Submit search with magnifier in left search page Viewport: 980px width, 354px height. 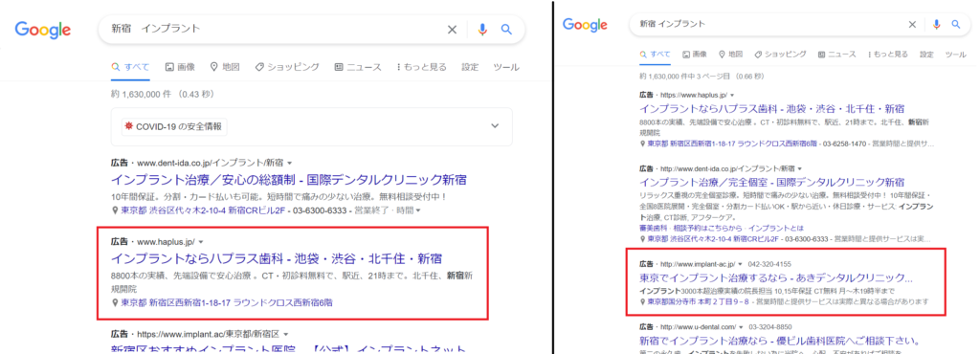pyautogui.click(x=506, y=30)
